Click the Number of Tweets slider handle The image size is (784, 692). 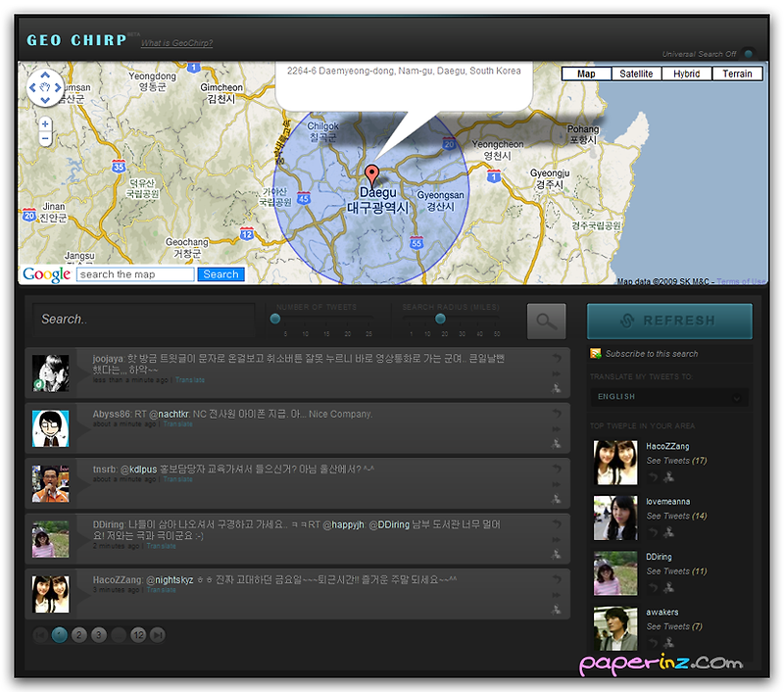(275, 319)
